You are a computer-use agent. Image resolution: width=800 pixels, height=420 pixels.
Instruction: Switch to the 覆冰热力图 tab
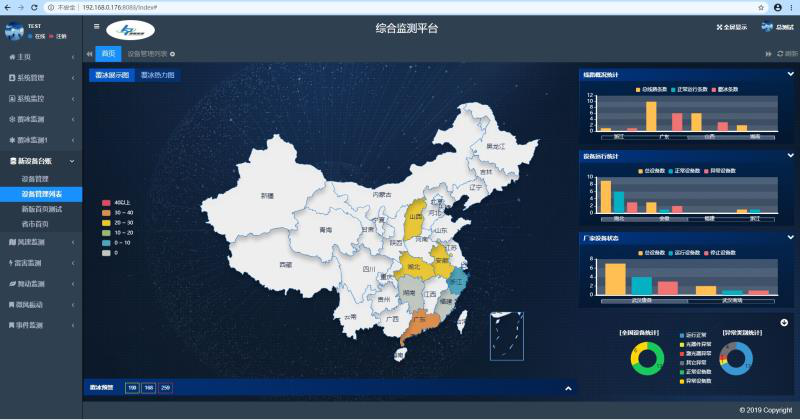point(157,75)
